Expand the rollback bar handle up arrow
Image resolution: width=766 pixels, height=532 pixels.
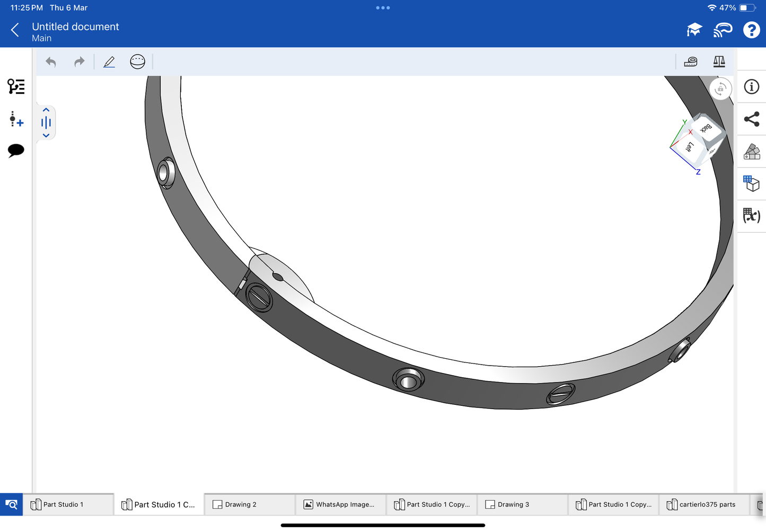[46, 110]
